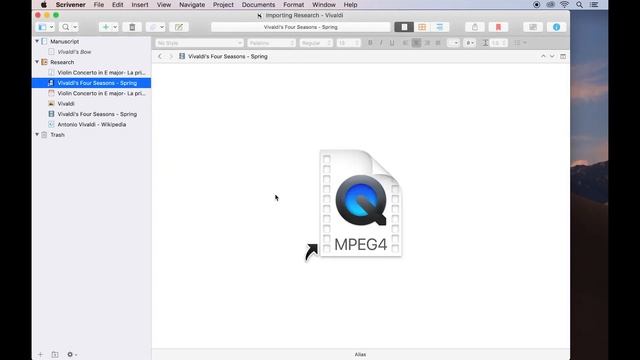The height and width of the screenshot is (360, 640).
Task: Collapse the Manuscript folder
Action: (37, 41)
